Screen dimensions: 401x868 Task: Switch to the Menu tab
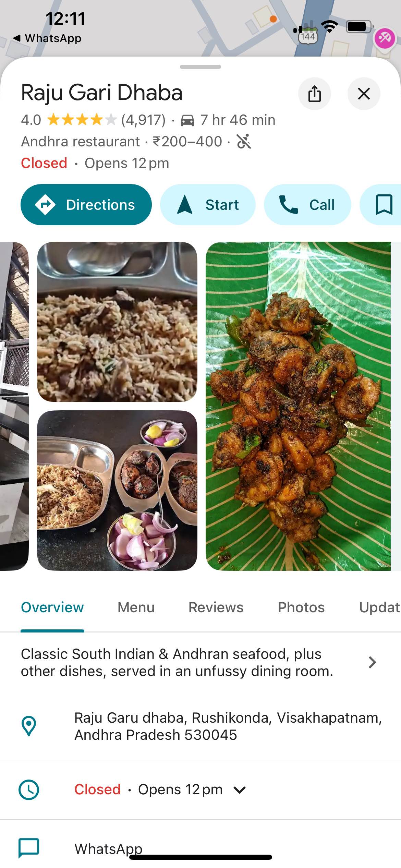tap(136, 607)
